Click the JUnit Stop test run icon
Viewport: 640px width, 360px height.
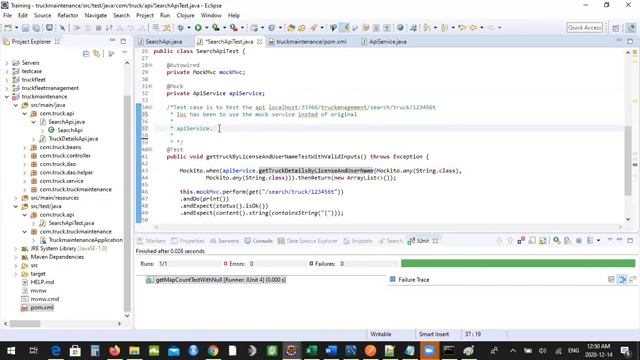(578, 240)
